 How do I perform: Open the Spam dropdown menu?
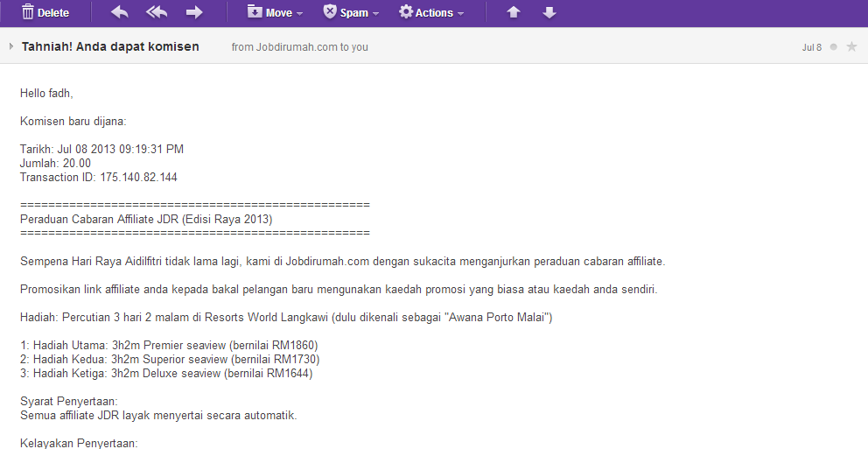click(x=351, y=12)
